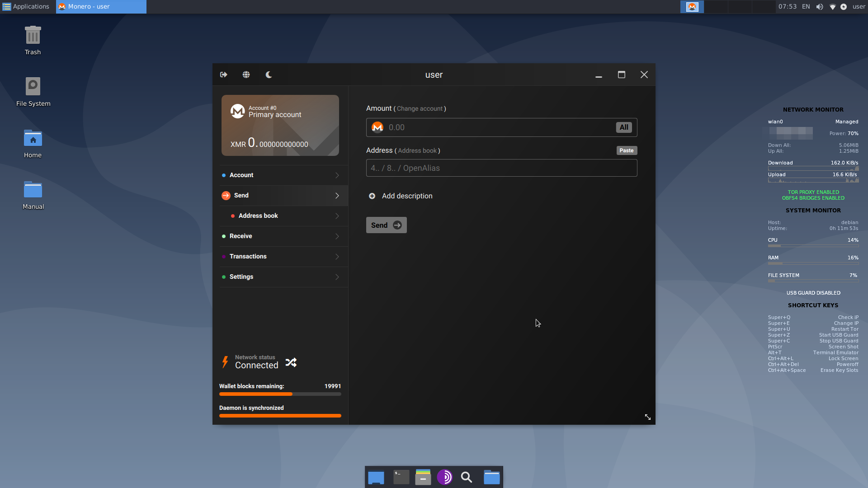Click the plus icon beside Add description

(x=372, y=196)
